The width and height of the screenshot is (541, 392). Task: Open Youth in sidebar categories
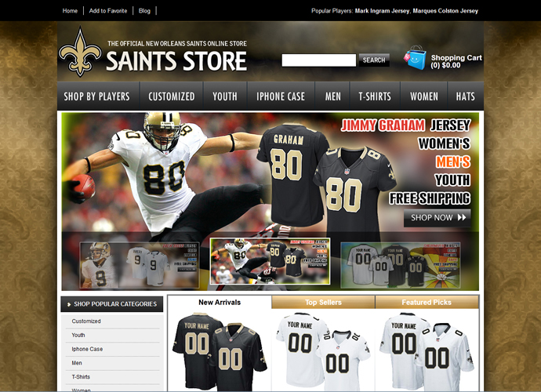78,335
